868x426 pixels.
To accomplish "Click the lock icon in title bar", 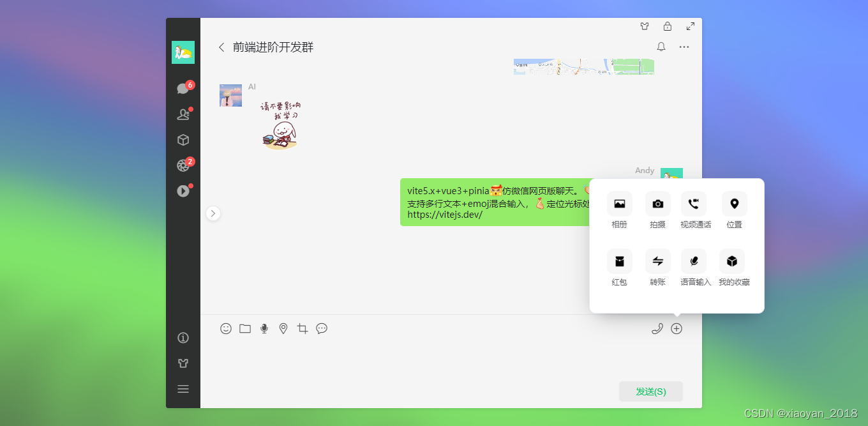I will (x=668, y=26).
